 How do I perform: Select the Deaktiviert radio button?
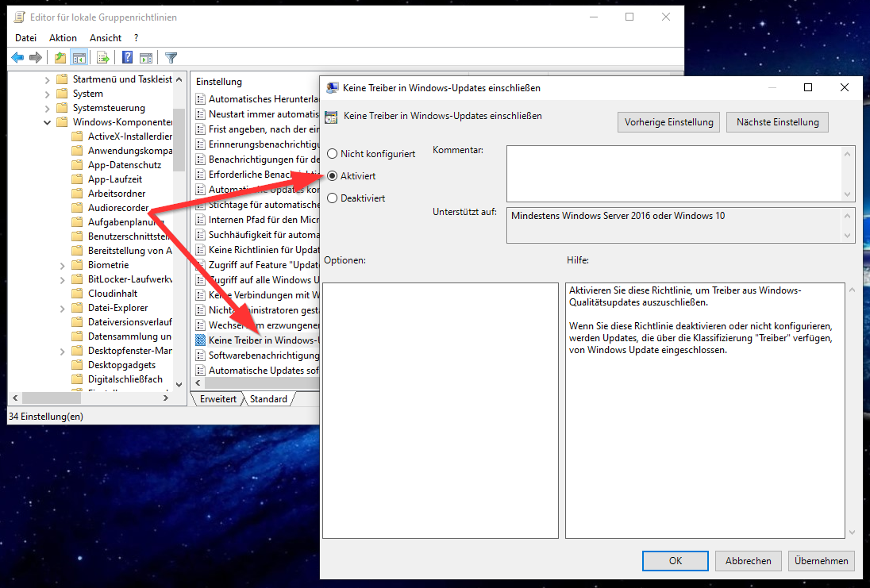[x=333, y=198]
